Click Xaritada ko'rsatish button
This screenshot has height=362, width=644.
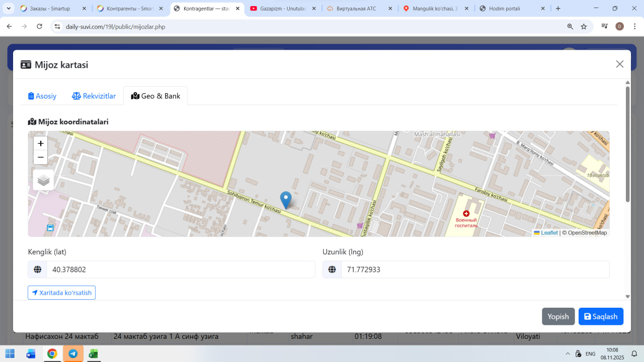(x=61, y=293)
